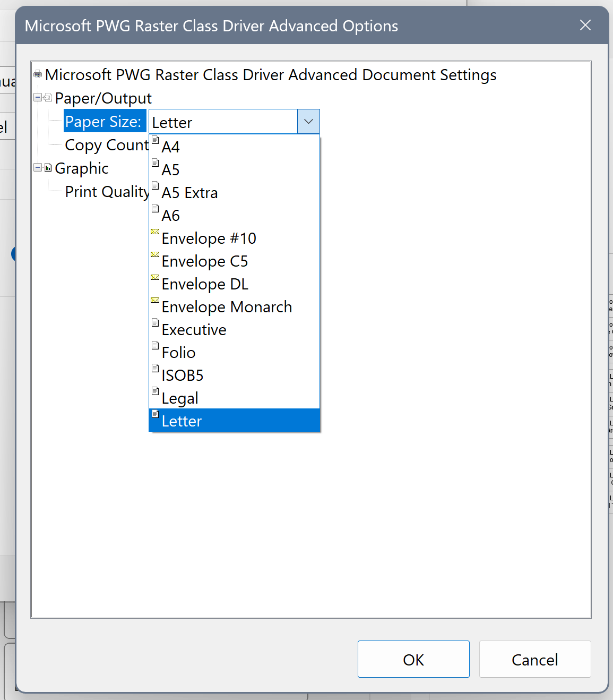This screenshot has height=700, width=613.
Task: Select the Paper/Output tree label
Action: 103,98
